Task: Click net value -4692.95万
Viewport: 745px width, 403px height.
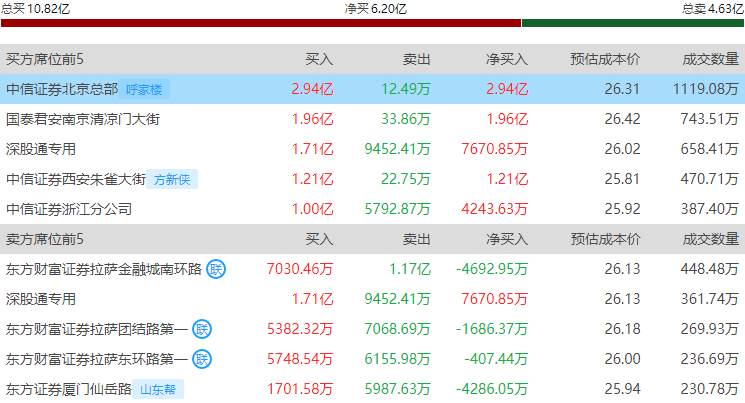Action: click(x=492, y=269)
